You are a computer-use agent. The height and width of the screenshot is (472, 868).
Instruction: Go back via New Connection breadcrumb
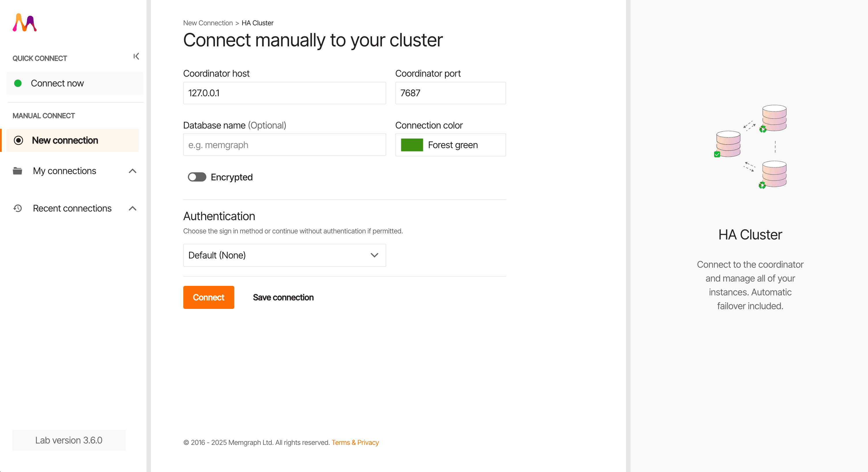207,23
